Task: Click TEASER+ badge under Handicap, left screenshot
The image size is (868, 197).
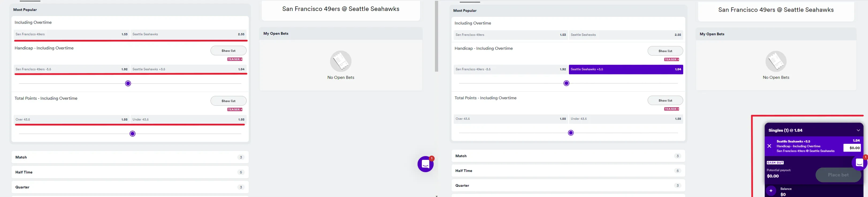Action: (235, 59)
